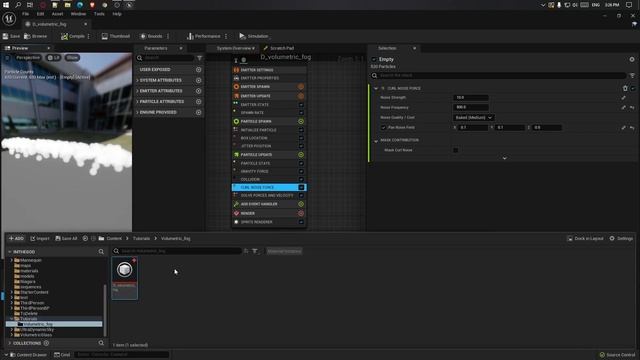Viewport: 640px width, 360px height.
Task: Add a Particle Attributes parameter
Action: (x=198, y=102)
